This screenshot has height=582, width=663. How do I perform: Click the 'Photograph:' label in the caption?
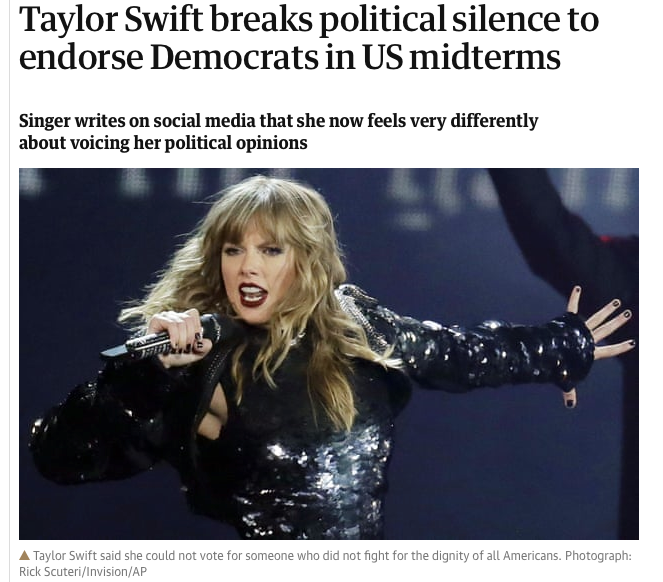[x=598, y=555]
